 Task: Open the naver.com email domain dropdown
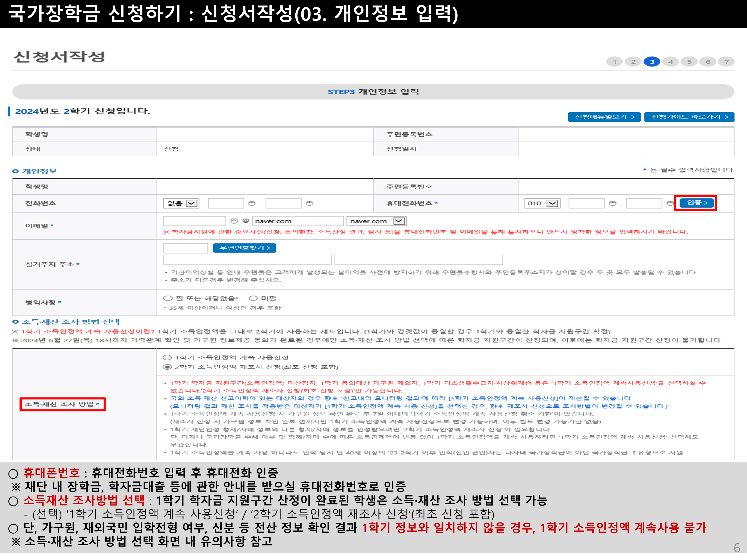(x=376, y=221)
